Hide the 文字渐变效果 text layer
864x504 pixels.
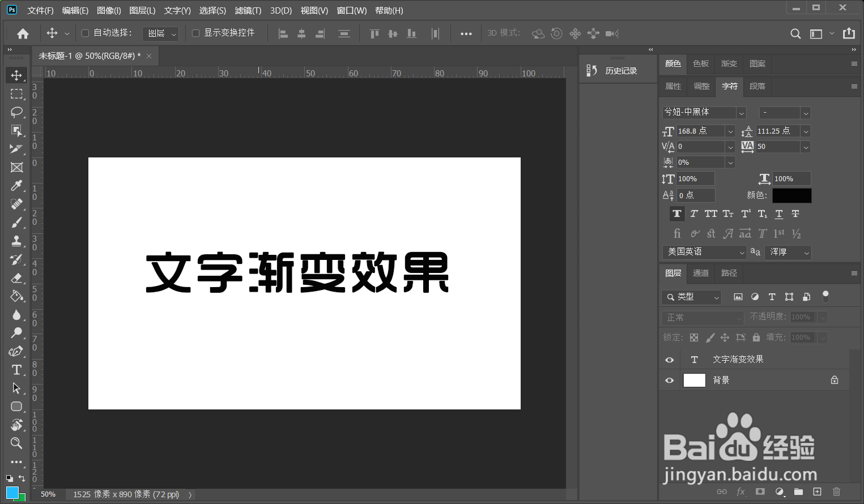pos(669,360)
